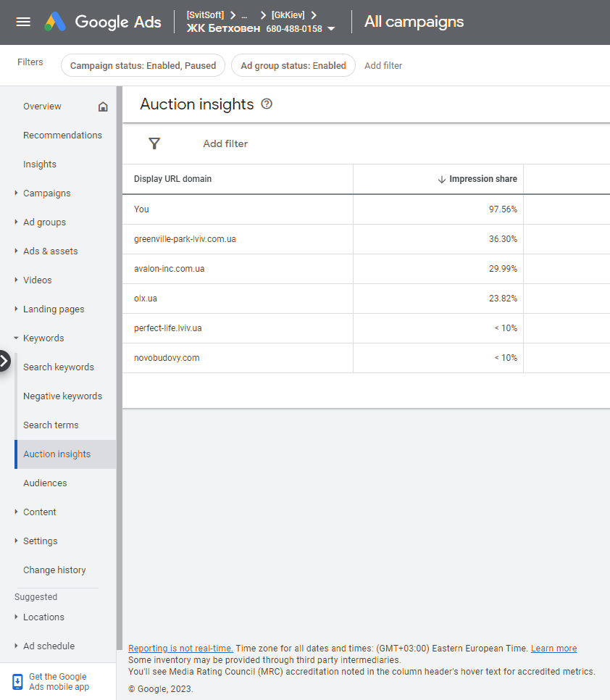The height and width of the screenshot is (700, 610).
Task: Click the All campaigns title
Action: pos(414,22)
